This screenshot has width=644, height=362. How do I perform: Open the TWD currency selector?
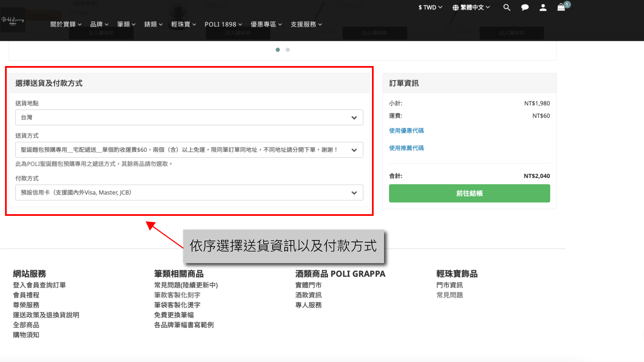(430, 7)
